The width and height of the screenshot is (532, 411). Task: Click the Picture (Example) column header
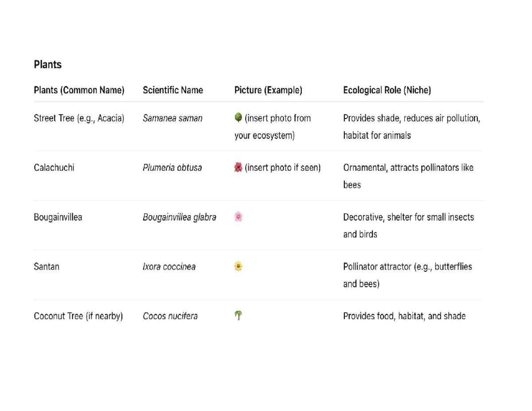[x=268, y=90]
